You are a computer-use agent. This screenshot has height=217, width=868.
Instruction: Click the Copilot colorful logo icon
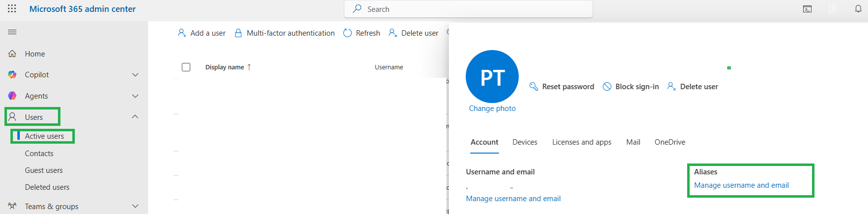click(12, 74)
